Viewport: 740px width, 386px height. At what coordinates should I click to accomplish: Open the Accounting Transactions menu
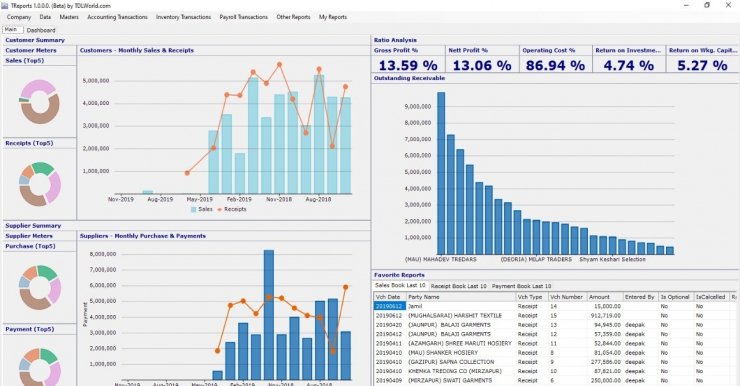[117, 17]
